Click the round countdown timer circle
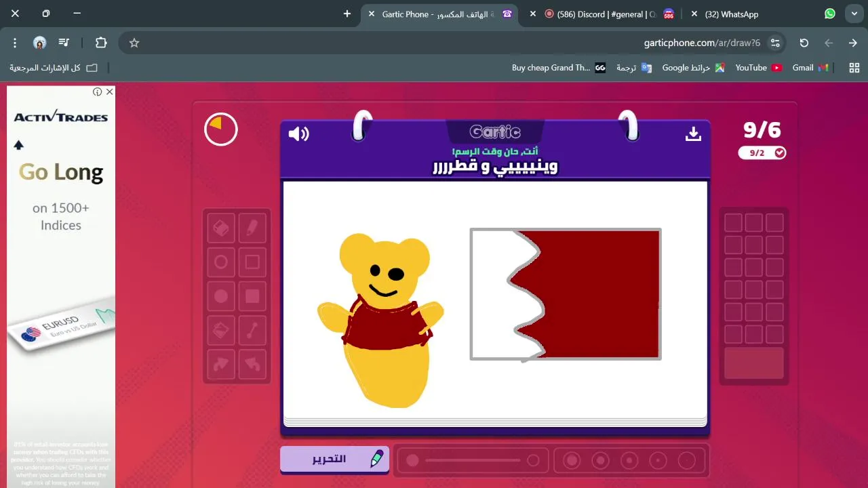 tap(221, 129)
